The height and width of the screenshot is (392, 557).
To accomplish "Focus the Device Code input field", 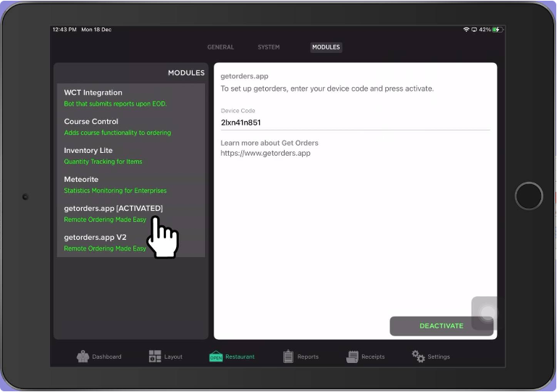I will 355,122.
